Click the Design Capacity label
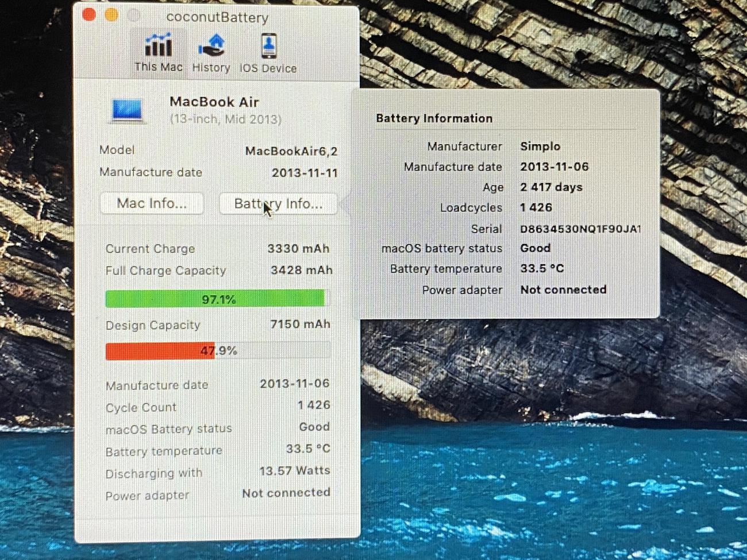The height and width of the screenshot is (560, 747). tap(153, 325)
